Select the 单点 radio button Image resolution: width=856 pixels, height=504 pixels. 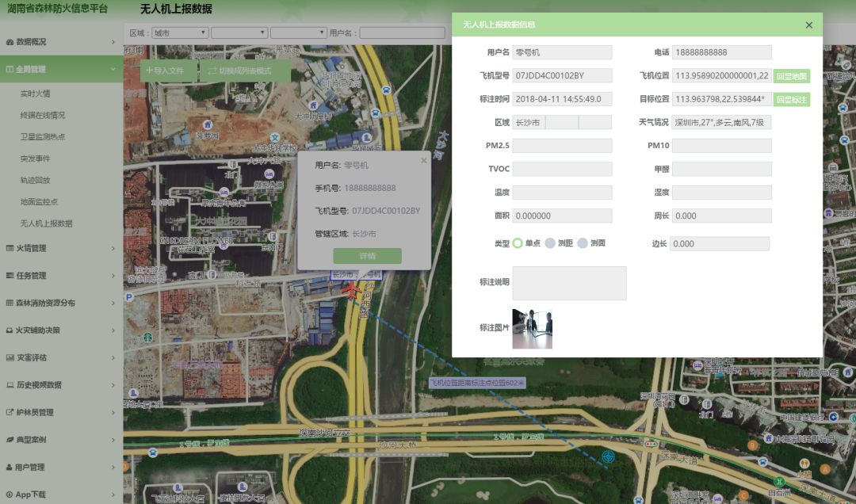point(518,243)
